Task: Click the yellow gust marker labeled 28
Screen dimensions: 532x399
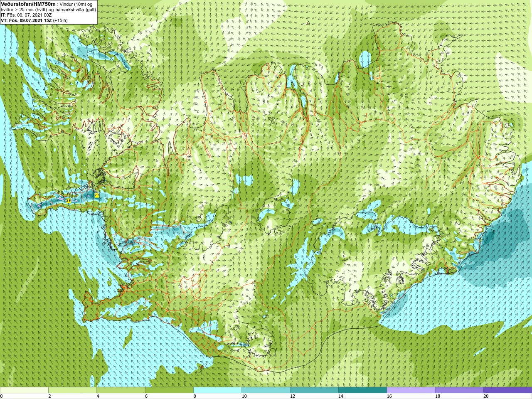Action: [69, 200]
